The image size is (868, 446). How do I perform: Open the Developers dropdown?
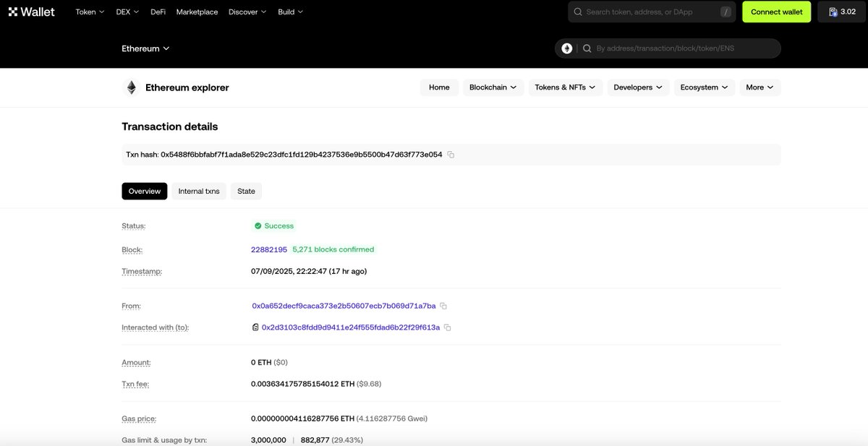click(x=638, y=87)
